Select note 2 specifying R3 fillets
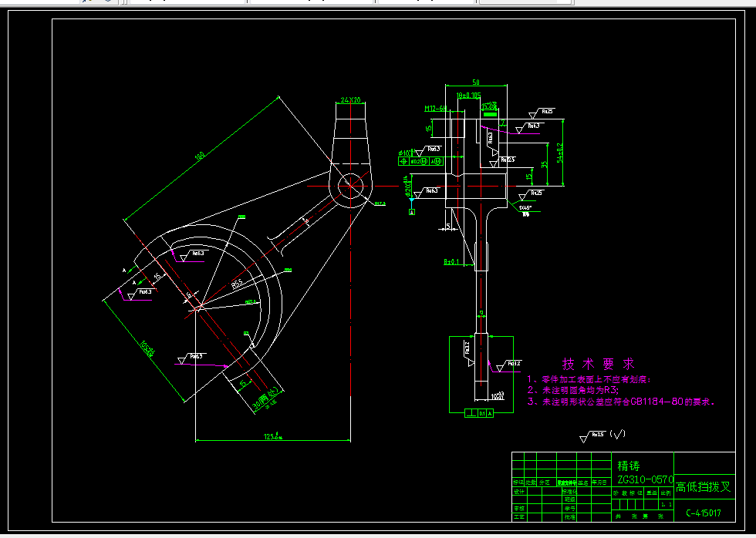 coord(573,390)
